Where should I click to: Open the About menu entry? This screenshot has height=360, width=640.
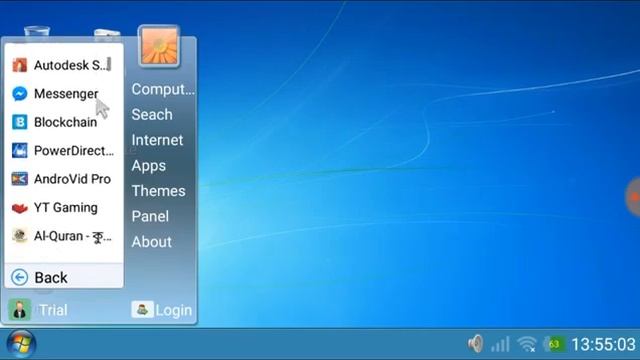pos(151,242)
